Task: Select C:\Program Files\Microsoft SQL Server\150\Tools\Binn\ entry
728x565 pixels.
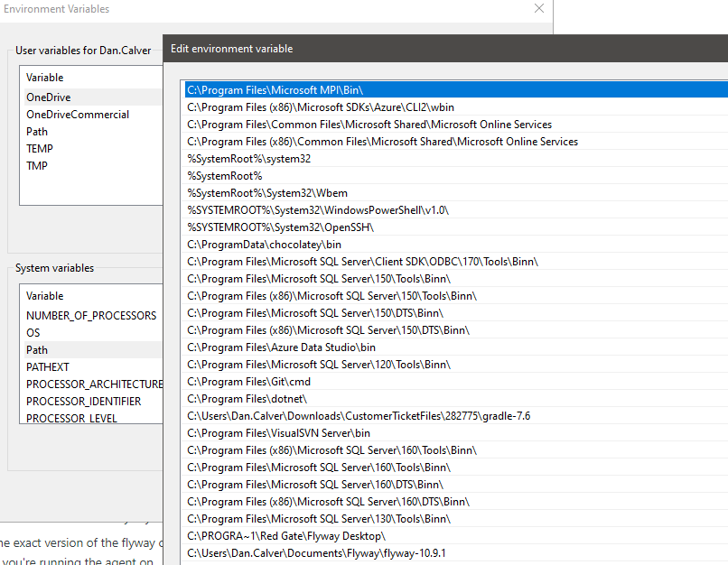Action: coord(456,279)
